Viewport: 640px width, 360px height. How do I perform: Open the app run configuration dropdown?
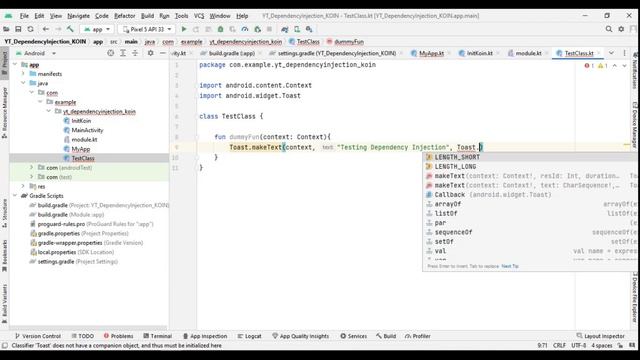[x=97, y=29]
